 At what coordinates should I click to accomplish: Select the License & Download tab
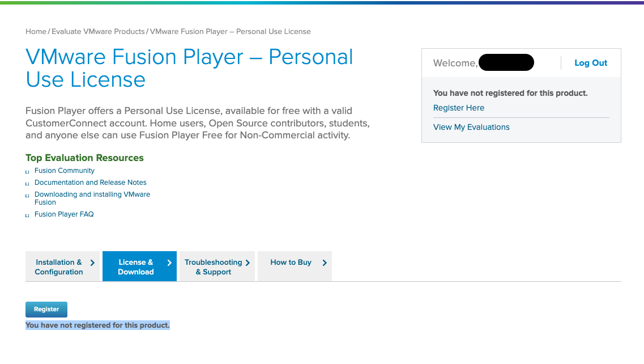(x=140, y=266)
